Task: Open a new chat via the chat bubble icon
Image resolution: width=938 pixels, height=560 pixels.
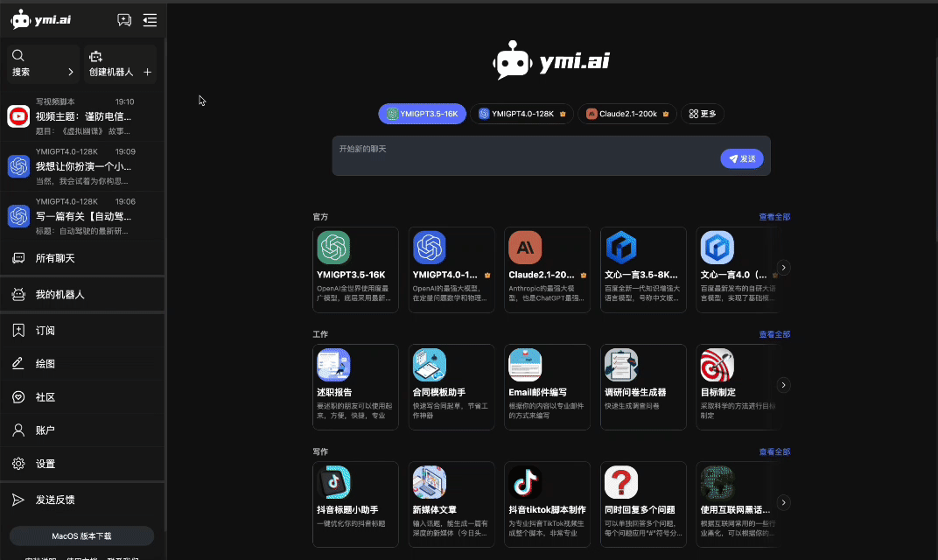Action: (123, 18)
